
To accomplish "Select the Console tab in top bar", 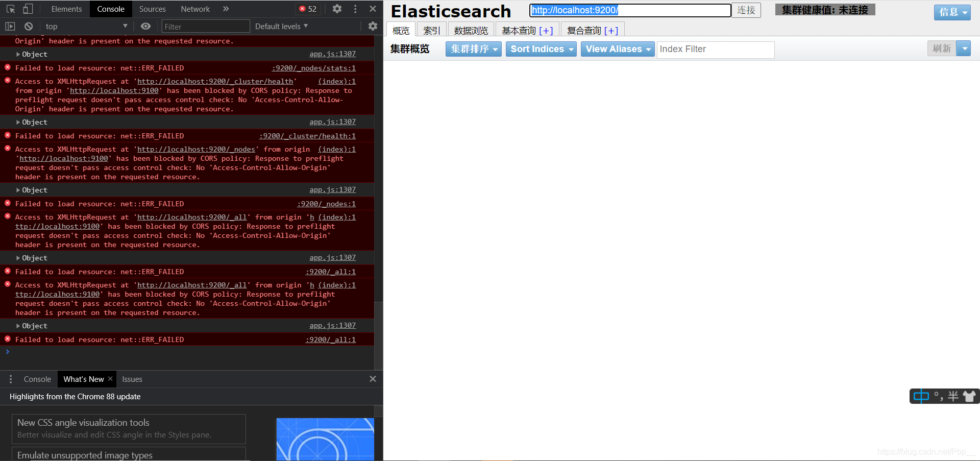I will [x=111, y=9].
